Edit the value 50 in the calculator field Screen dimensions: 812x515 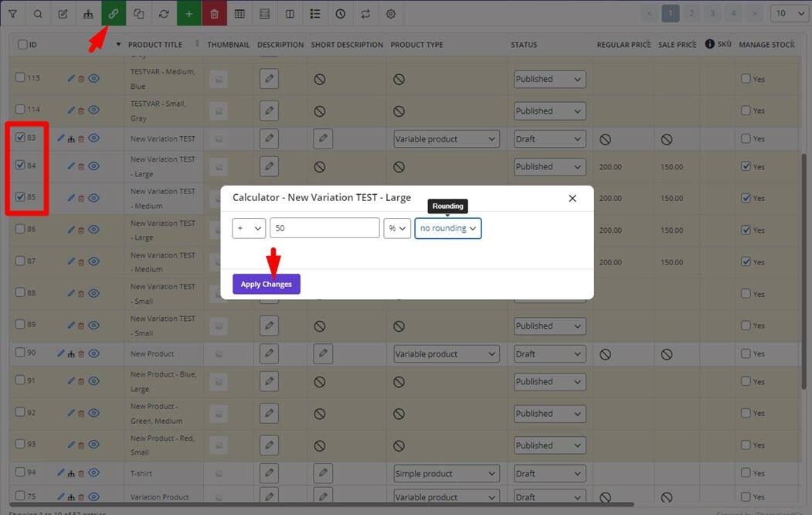[x=324, y=228]
